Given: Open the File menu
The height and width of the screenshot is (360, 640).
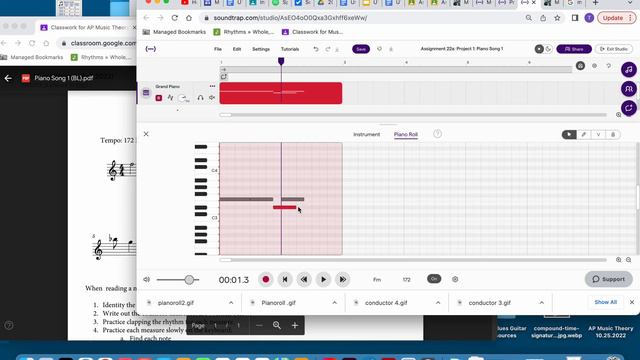Looking at the screenshot, I should pos(218,49).
